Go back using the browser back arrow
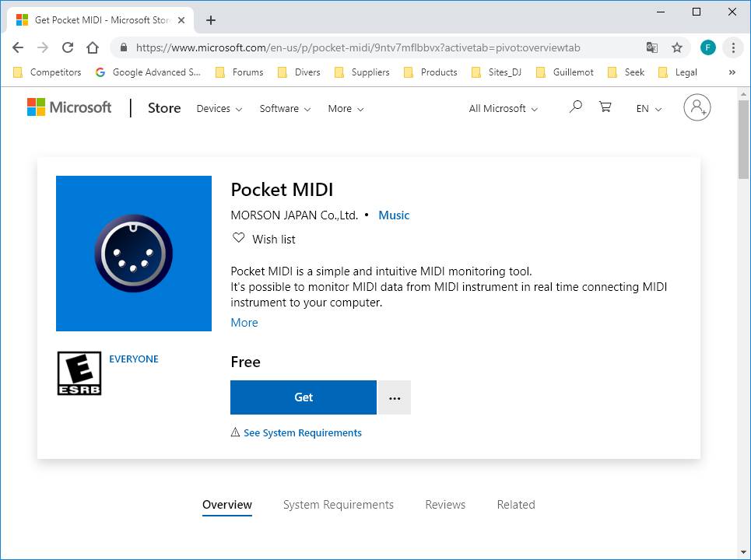The height and width of the screenshot is (560, 751). 18,47
